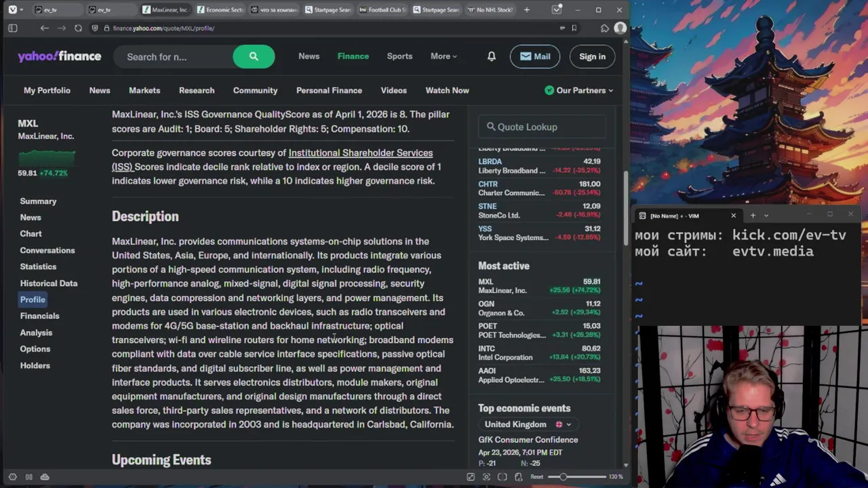Reload the page with the refresh icon
868x488 pixels.
click(78, 28)
